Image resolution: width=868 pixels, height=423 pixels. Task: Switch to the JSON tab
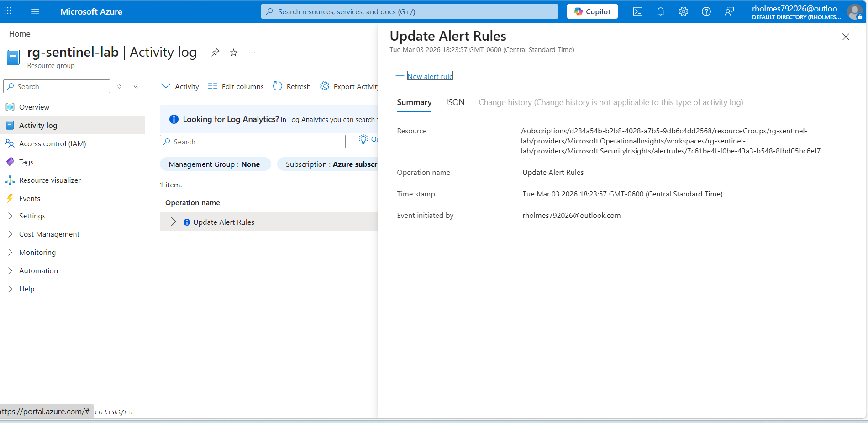tap(455, 102)
